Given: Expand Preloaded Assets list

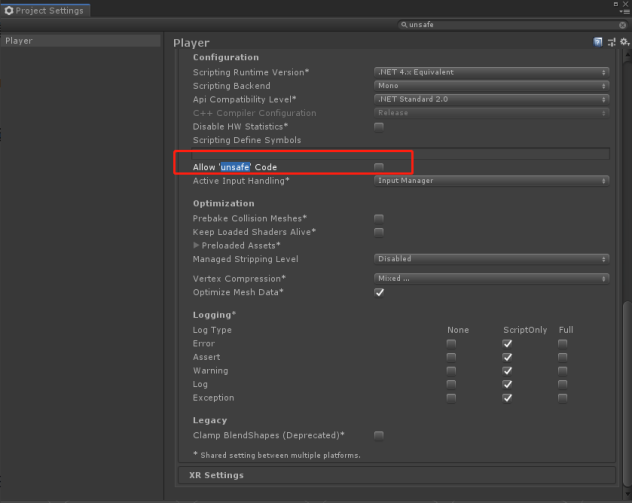Looking at the screenshot, I should click(196, 245).
